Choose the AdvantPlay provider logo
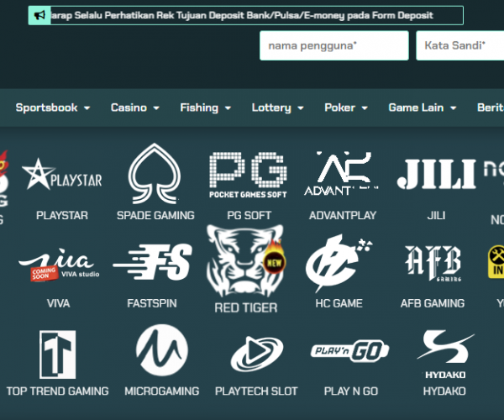The width and height of the screenshot is (504, 420). [x=343, y=175]
